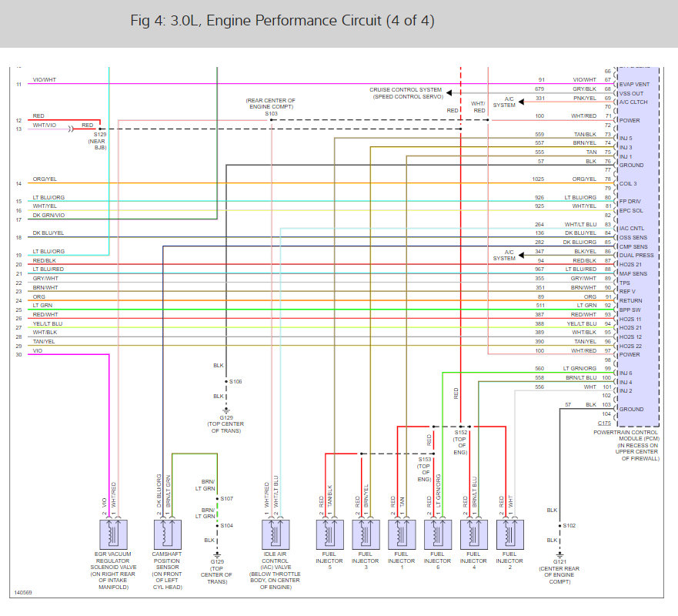This screenshot has height=616, width=678.
Task: Select the Fuel Injector 6 symbol
Action: [x=438, y=534]
